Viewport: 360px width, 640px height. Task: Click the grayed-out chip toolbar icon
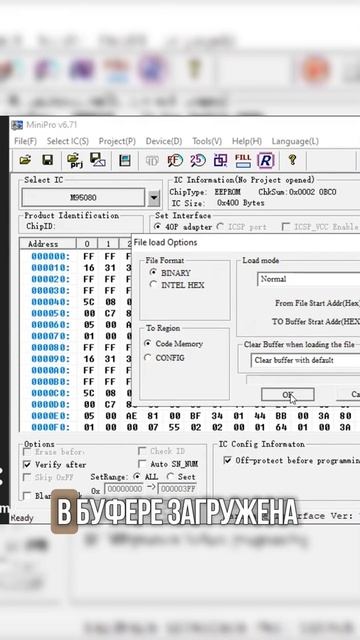[x=152, y=161]
